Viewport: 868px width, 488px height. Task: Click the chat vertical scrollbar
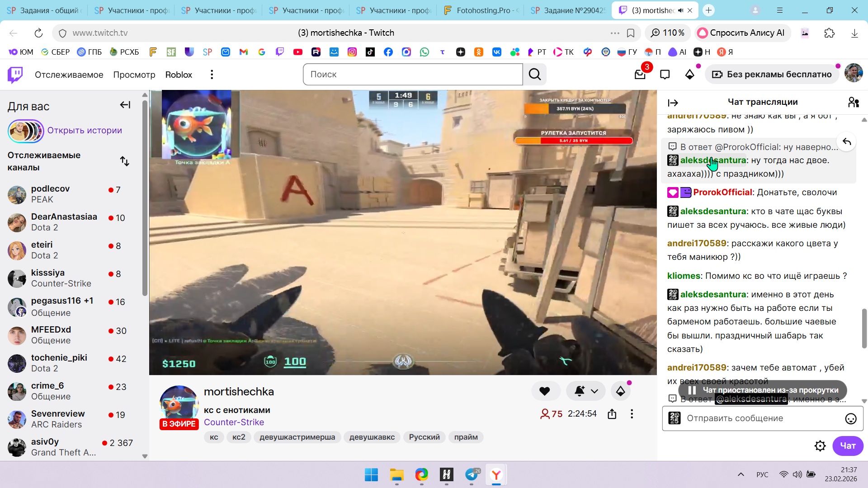coord(864,328)
